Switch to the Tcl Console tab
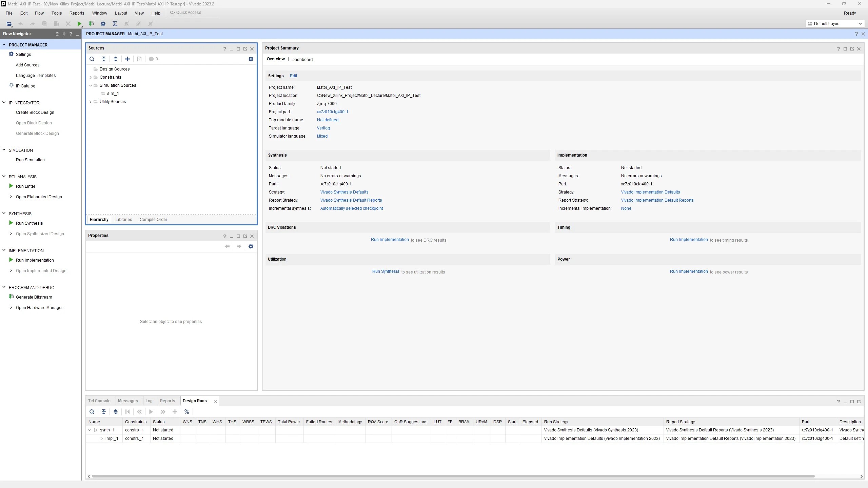Image resolution: width=868 pixels, height=488 pixels. click(x=99, y=401)
